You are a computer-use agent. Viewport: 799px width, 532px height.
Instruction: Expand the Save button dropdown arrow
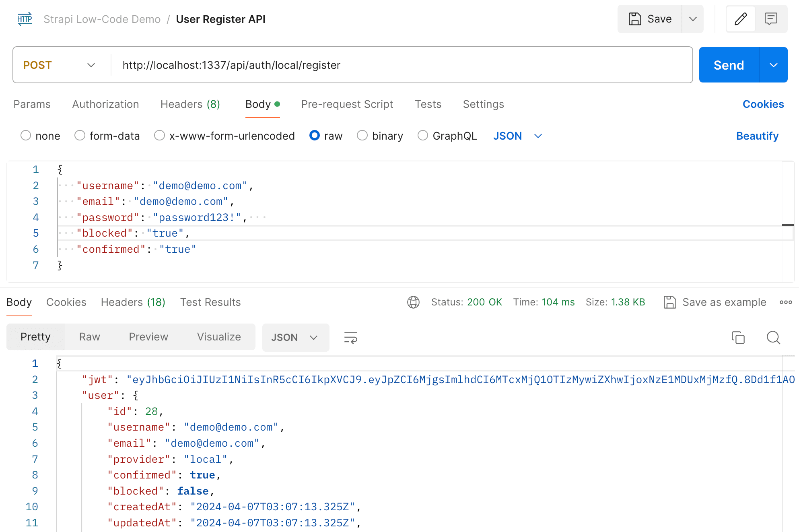[x=693, y=19]
